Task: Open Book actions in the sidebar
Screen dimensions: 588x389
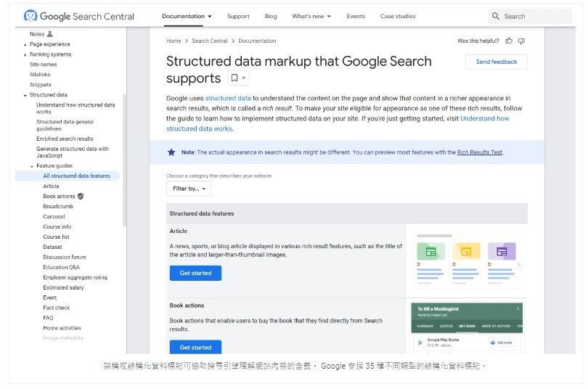Action: point(59,196)
